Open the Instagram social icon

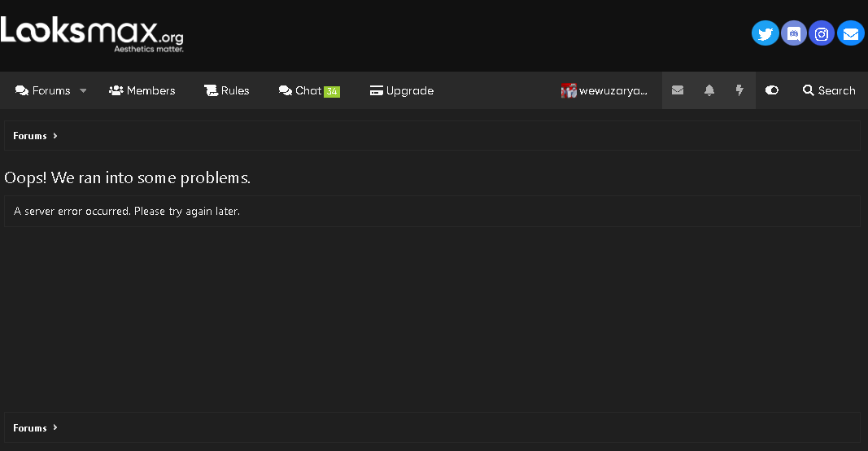[822, 33]
